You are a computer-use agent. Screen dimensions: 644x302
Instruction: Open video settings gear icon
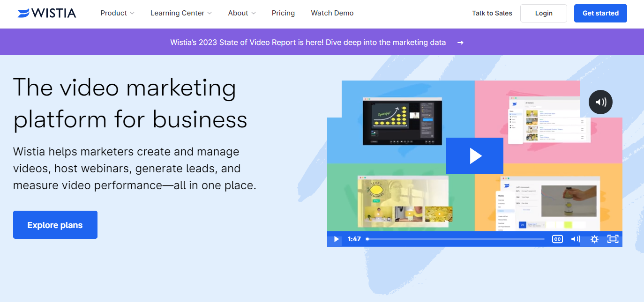[594, 239]
